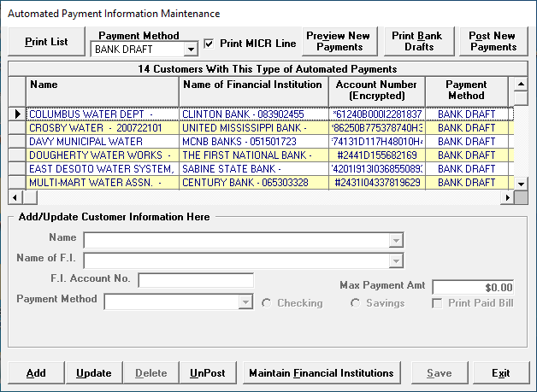Click MCNB BANKS - 051501723 cell

254,142
